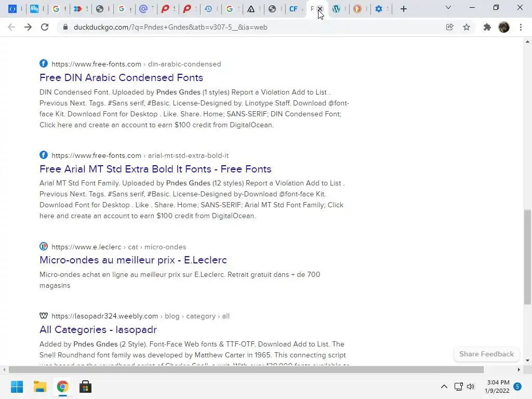
Task: Click the Arial MT Std Font Family snippet
Action: tap(192, 199)
